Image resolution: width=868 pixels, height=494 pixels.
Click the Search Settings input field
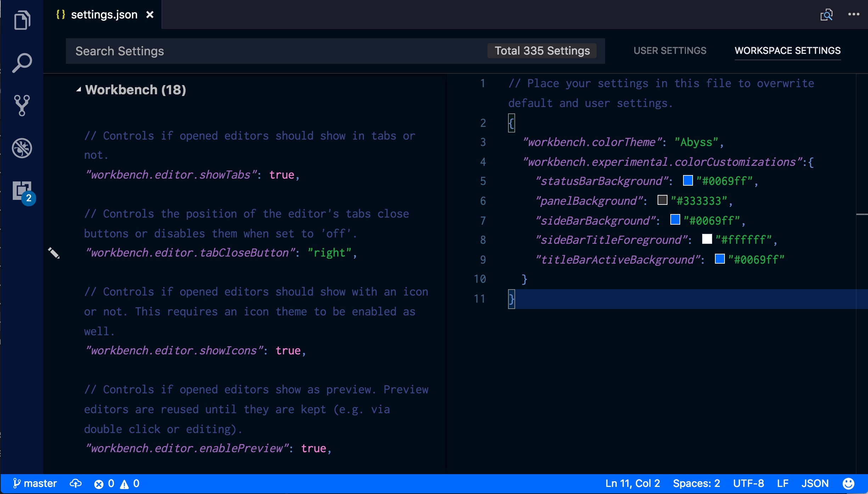pos(276,51)
